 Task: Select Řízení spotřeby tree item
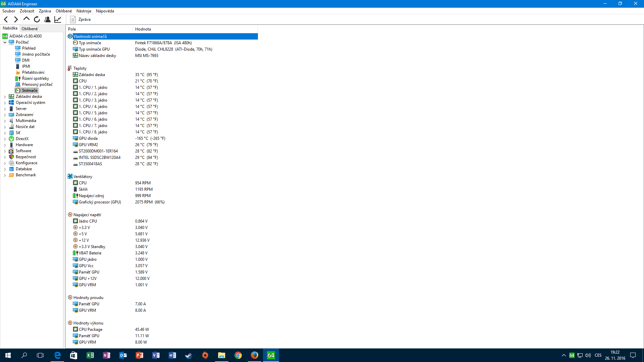tap(35, 78)
